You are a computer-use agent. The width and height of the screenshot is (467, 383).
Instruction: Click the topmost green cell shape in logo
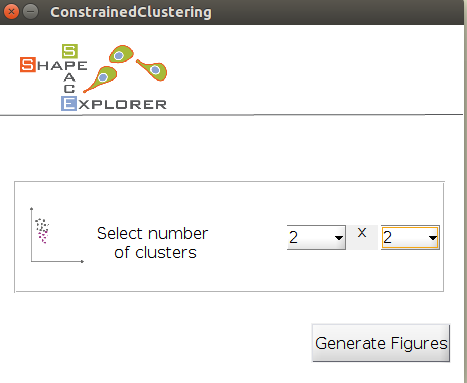pyautogui.click(x=121, y=54)
